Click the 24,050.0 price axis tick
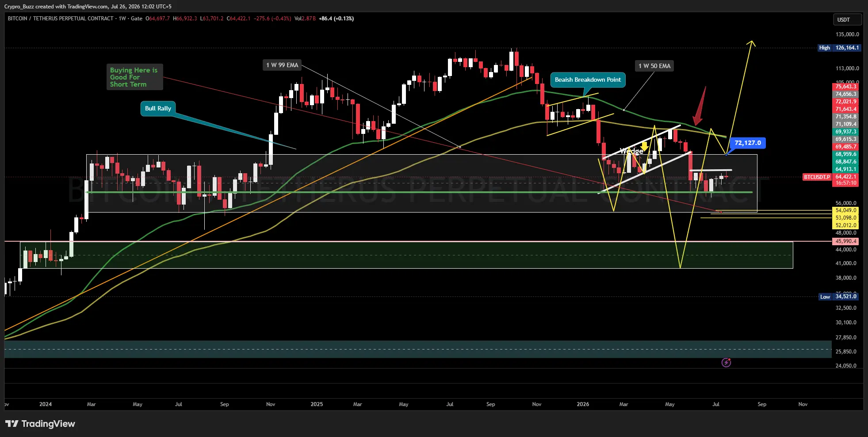The width and height of the screenshot is (868, 437). coord(846,366)
